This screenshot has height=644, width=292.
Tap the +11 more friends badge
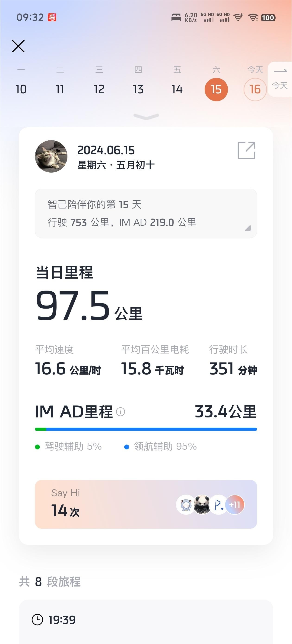(x=235, y=505)
